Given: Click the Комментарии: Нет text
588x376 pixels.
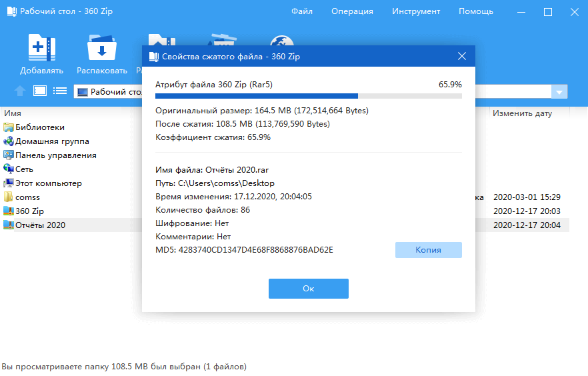Looking at the screenshot, I should tap(193, 237).
